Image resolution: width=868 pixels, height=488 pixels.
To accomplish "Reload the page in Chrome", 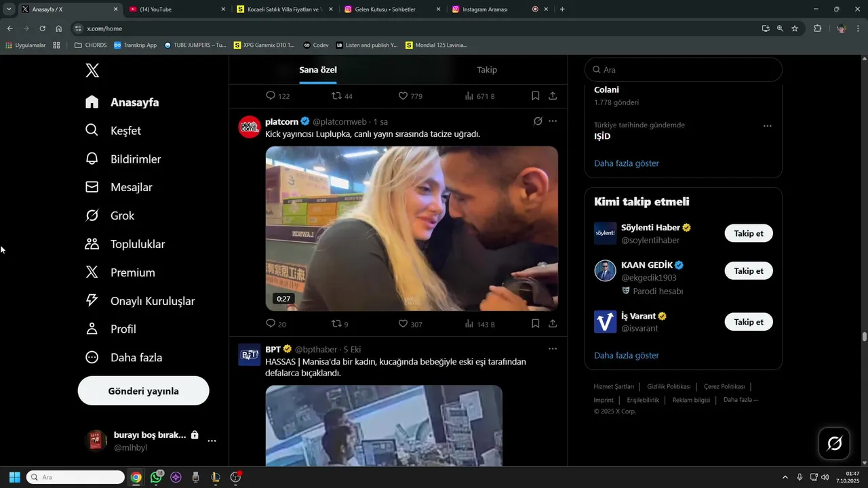I will [42, 28].
